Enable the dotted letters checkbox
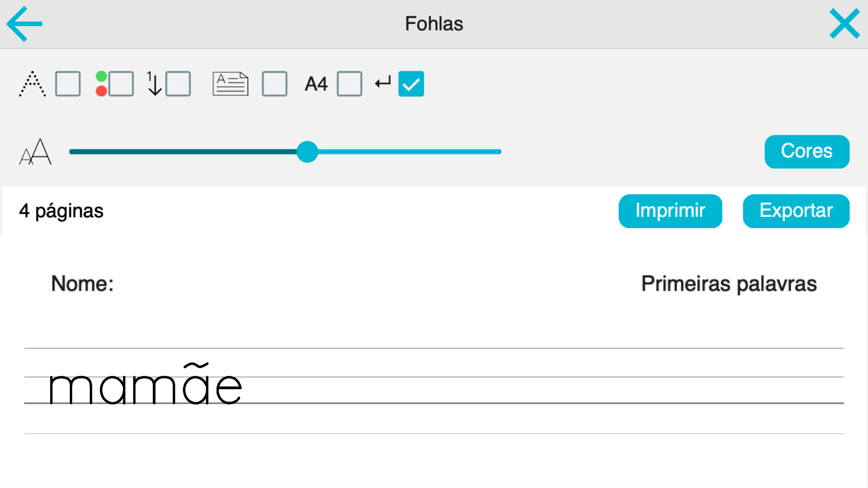 pyautogui.click(x=68, y=84)
